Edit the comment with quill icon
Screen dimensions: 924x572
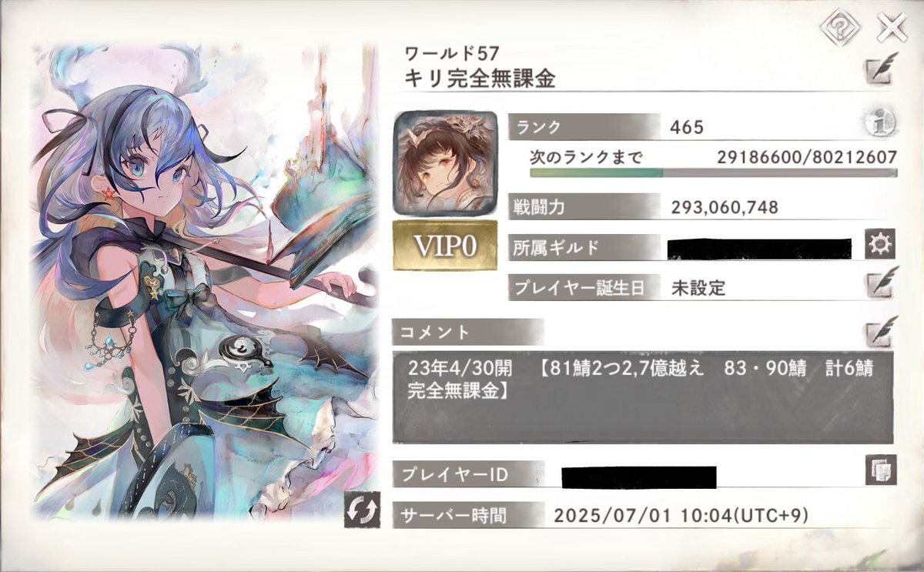pyautogui.click(x=880, y=331)
